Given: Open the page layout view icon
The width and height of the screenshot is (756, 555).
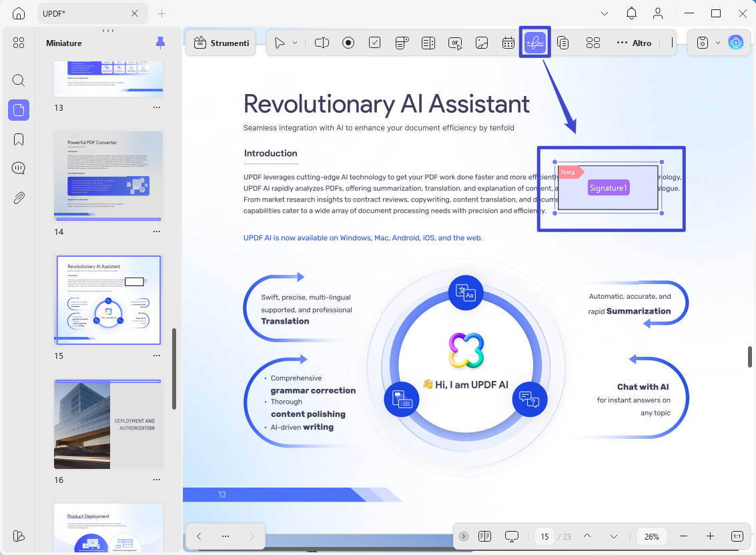Looking at the screenshot, I should 484,536.
